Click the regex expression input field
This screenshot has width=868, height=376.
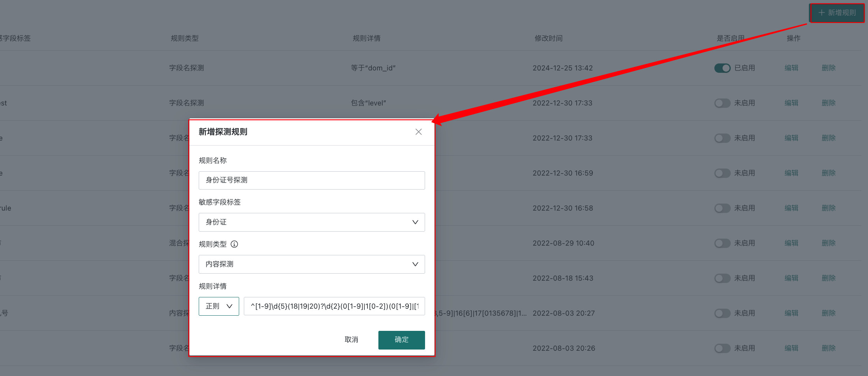(334, 306)
